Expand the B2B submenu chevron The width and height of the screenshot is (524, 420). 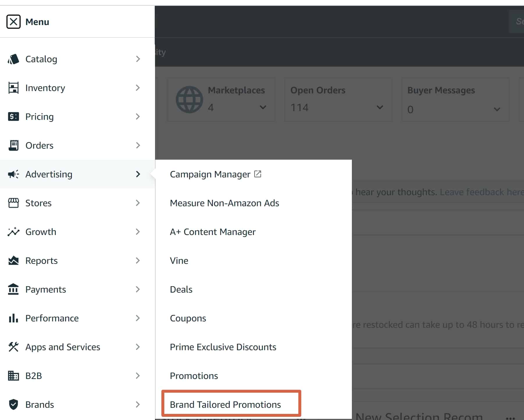138,376
